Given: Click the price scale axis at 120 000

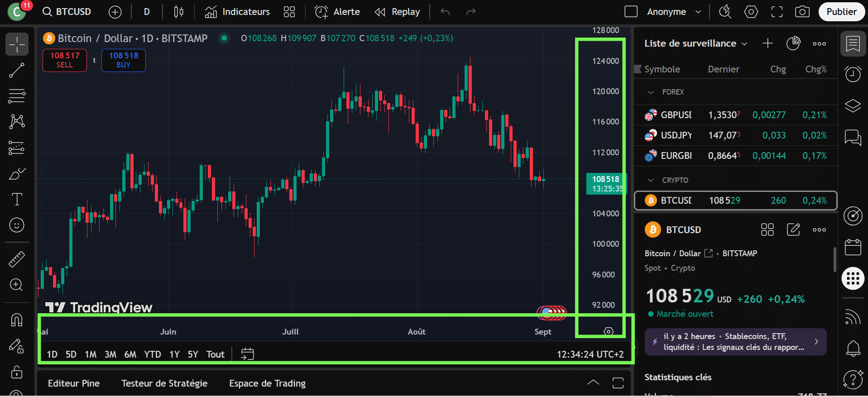Looking at the screenshot, I should 605,91.
